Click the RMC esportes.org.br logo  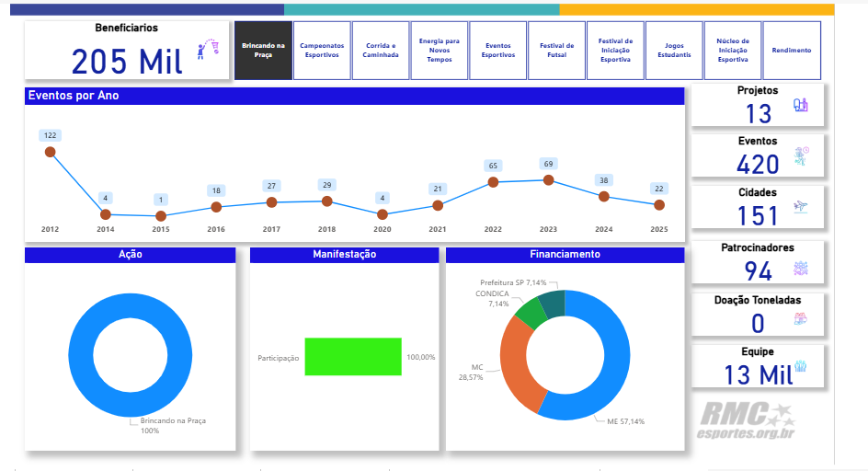click(x=745, y=421)
